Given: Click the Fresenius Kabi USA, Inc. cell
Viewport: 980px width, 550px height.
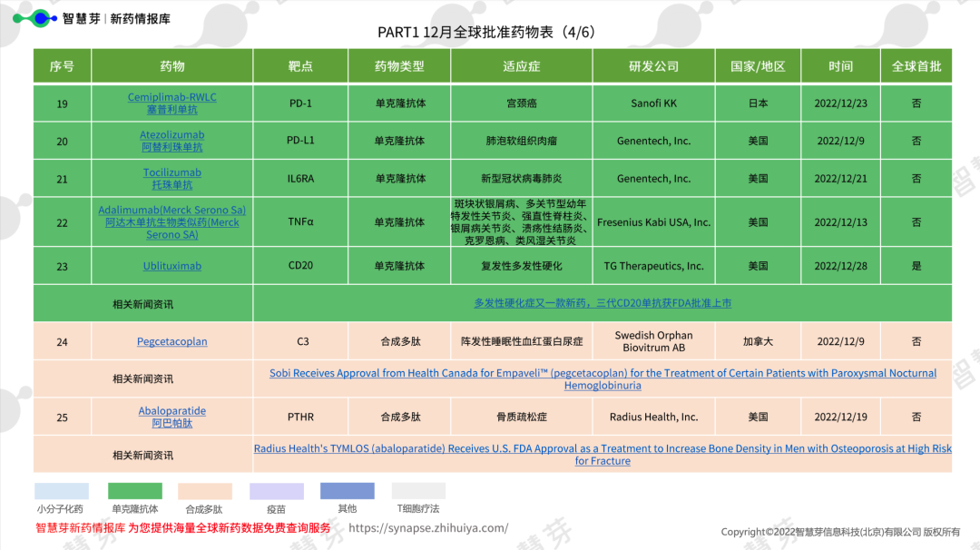Looking at the screenshot, I should pyautogui.click(x=653, y=221).
